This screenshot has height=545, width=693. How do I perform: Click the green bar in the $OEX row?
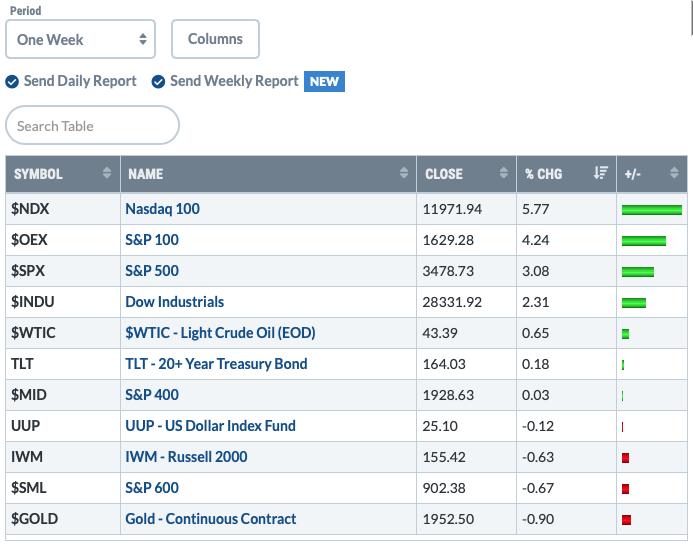[x=644, y=241]
